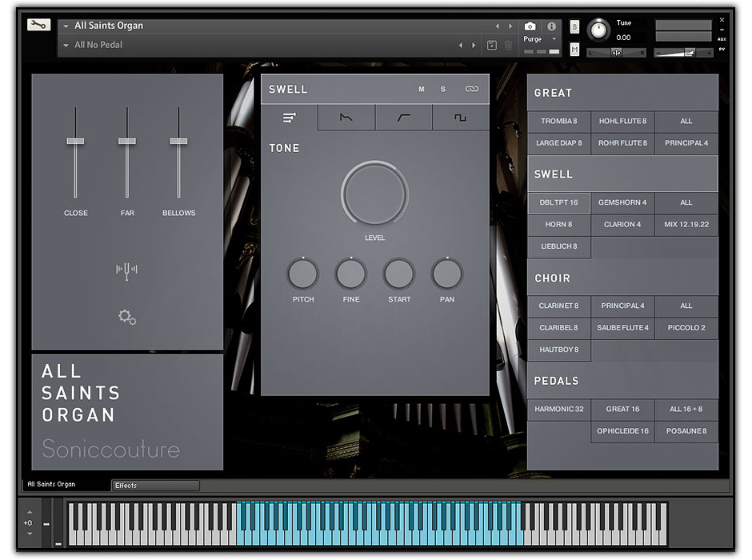
Task: Click the AUX button in header
Action: (x=722, y=39)
